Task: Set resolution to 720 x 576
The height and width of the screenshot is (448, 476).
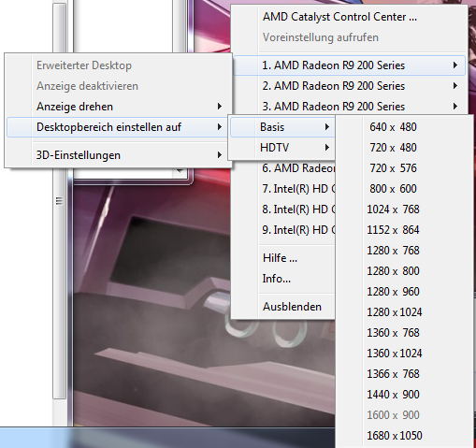Action: click(x=404, y=168)
